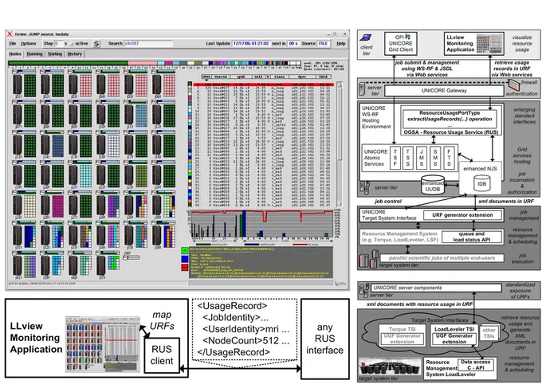
Task: Sort job list by CPUs column
Action: coord(206,76)
